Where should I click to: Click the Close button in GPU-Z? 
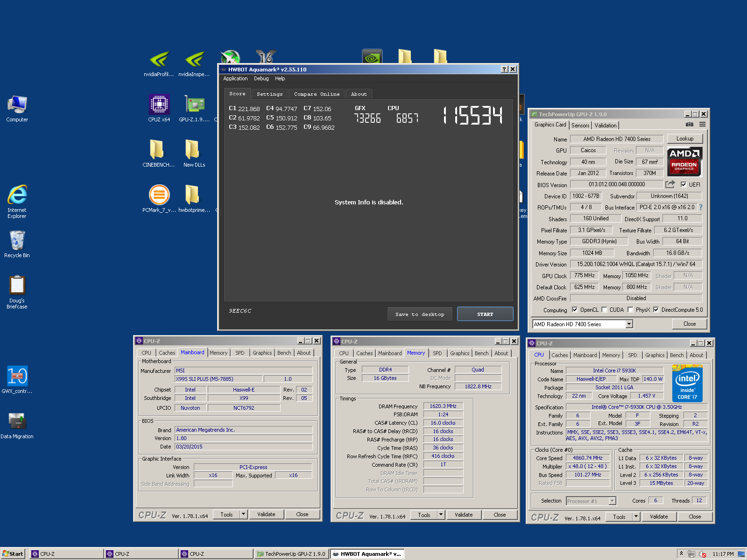pyautogui.click(x=690, y=324)
